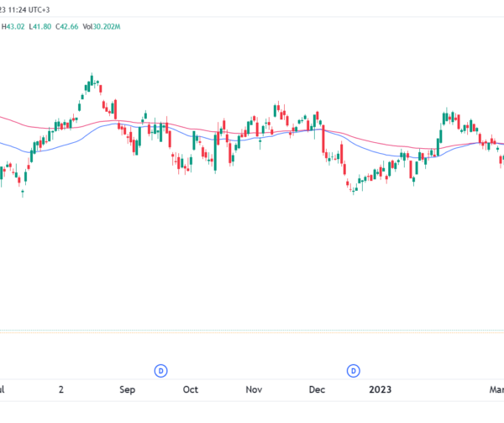This screenshot has width=504, height=423.
Task: Select the Dec label on time axis
Action: (317, 389)
